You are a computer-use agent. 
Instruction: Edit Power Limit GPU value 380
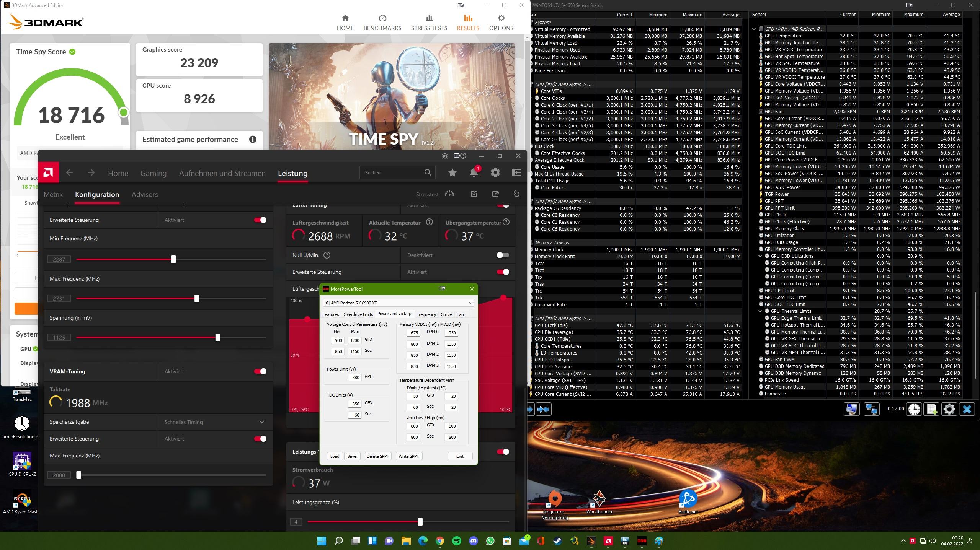(355, 377)
